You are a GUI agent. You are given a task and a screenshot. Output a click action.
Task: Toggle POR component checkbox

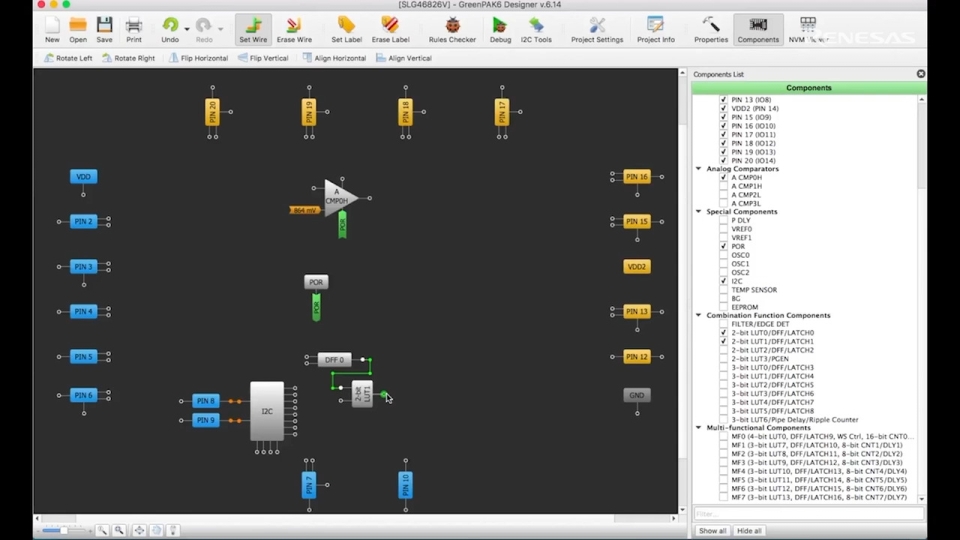(724, 246)
